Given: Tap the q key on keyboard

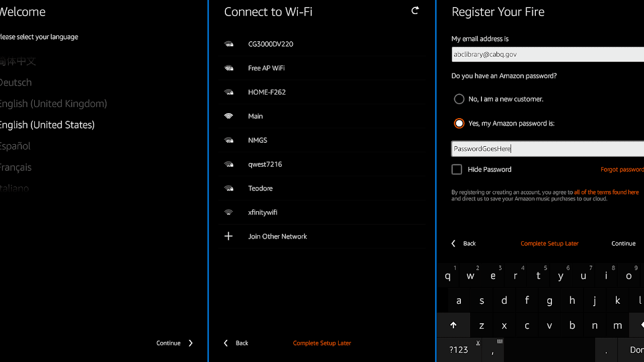Looking at the screenshot, I should pos(448,276).
